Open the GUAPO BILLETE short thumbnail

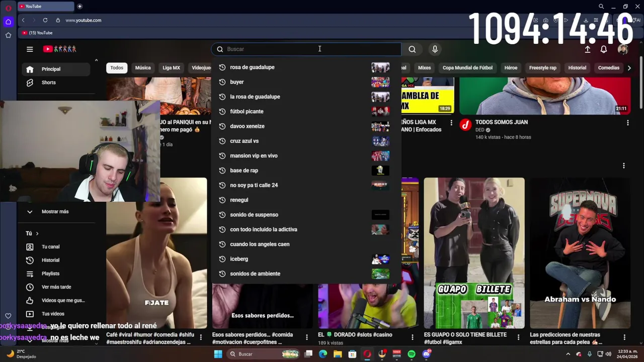474,253
